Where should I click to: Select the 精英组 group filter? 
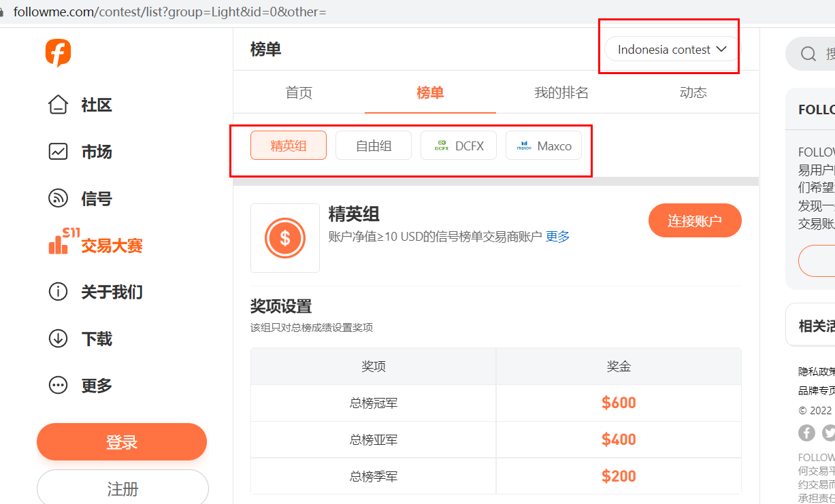pos(289,146)
